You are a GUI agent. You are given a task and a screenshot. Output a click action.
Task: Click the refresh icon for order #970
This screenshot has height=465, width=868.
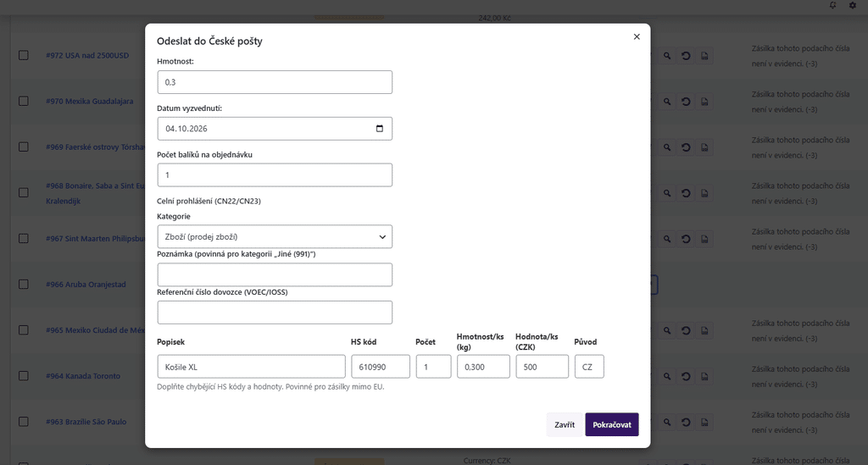(686, 102)
